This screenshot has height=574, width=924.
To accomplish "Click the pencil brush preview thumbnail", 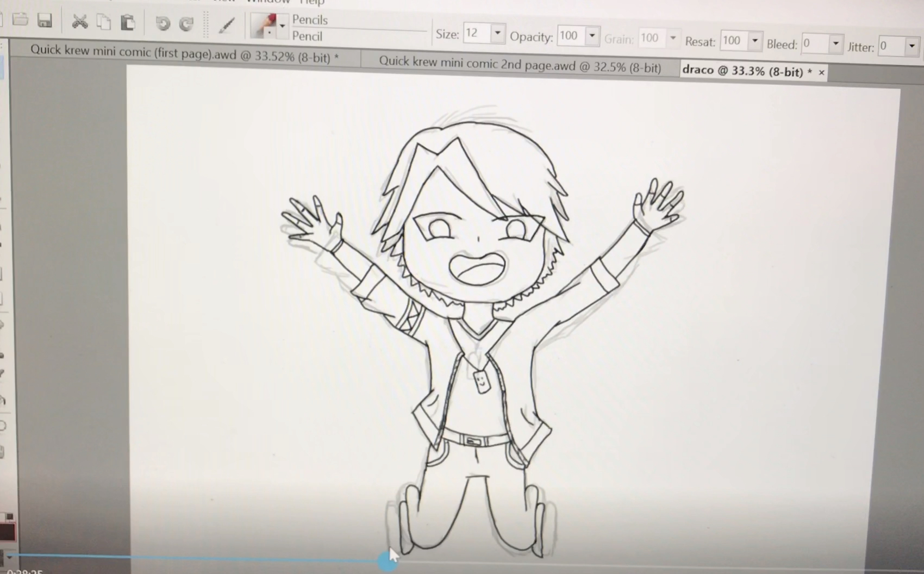I will click(x=264, y=26).
